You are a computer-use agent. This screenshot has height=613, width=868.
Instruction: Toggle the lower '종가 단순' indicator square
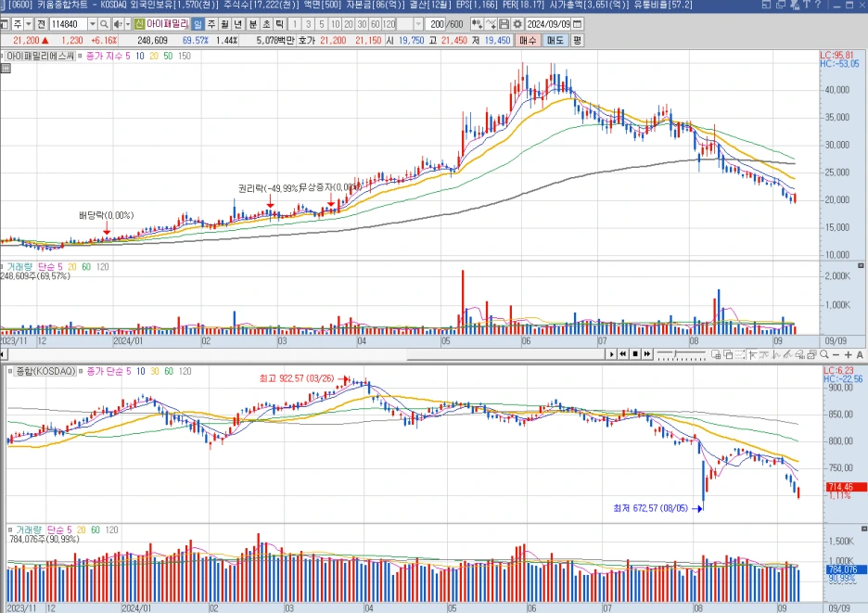tap(81, 371)
